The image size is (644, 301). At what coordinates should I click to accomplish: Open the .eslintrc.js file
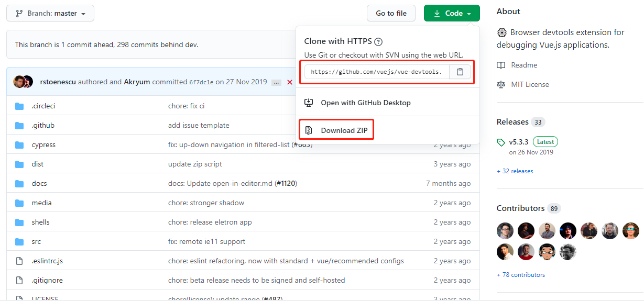[x=47, y=261]
